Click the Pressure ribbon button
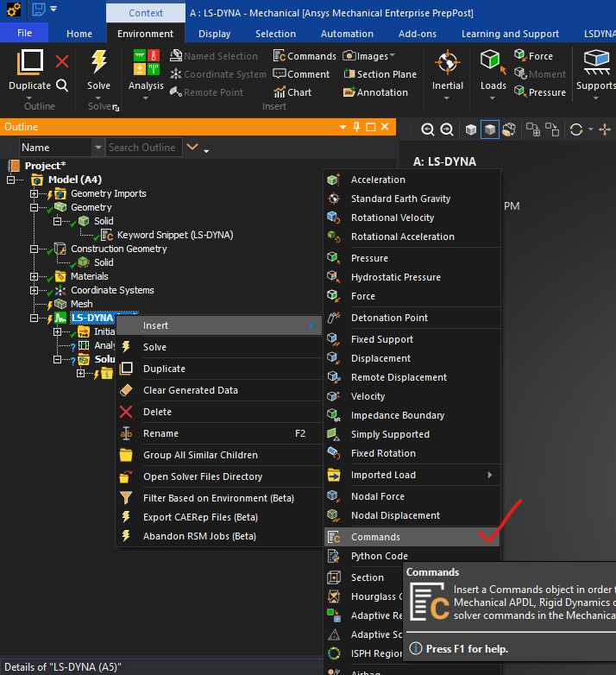The width and height of the screenshot is (616, 675). click(540, 92)
